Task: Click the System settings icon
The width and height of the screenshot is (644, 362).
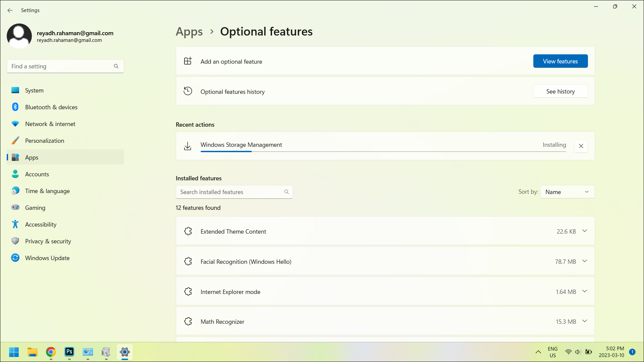Action: 15,90
